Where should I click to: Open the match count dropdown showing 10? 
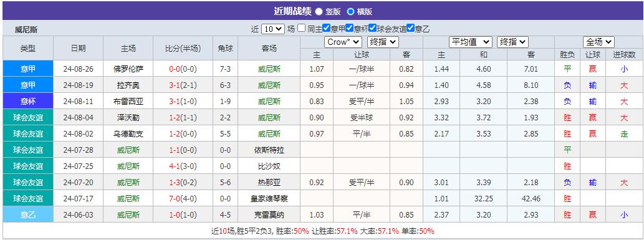(272, 29)
